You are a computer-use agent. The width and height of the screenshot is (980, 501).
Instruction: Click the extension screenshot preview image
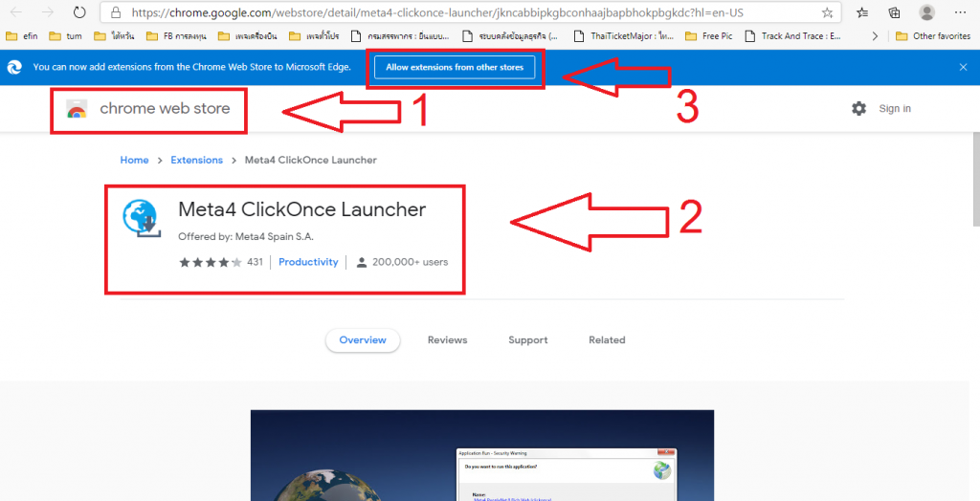tap(482, 455)
